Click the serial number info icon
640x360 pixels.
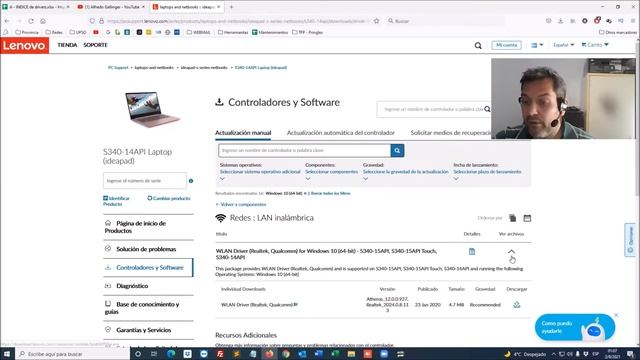click(191, 181)
